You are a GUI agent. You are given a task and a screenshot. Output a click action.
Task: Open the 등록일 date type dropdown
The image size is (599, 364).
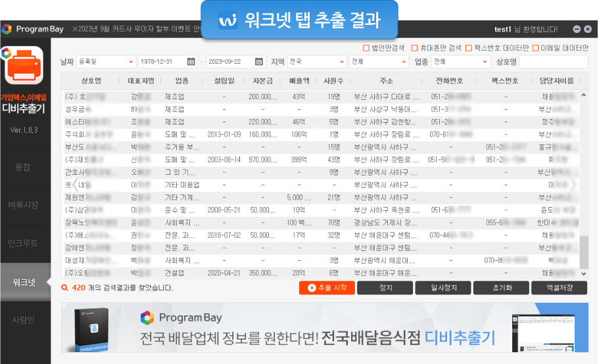pos(107,61)
